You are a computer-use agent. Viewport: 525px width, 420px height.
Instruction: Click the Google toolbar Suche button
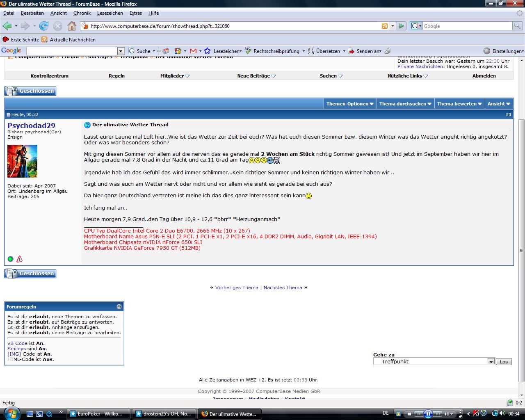[x=139, y=51]
